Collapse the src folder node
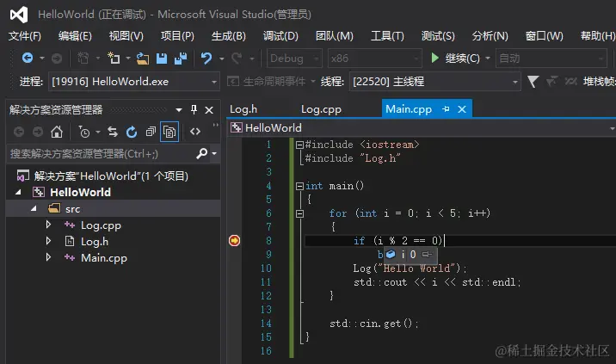The width and height of the screenshot is (616, 364). (x=34, y=209)
